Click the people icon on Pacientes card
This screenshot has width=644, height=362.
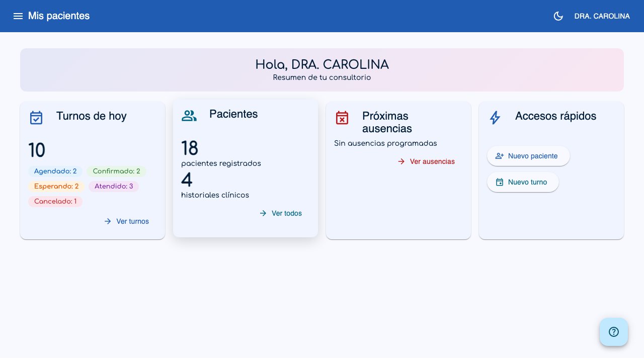pos(189,116)
